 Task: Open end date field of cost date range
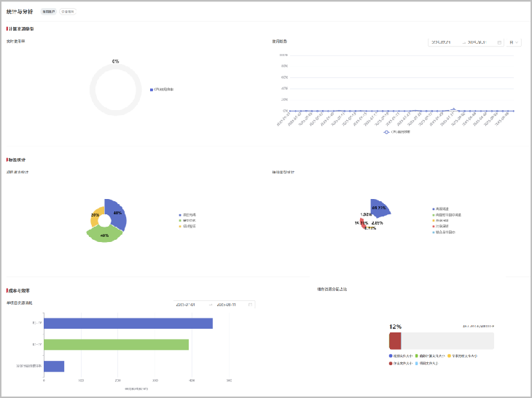click(x=226, y=305)
